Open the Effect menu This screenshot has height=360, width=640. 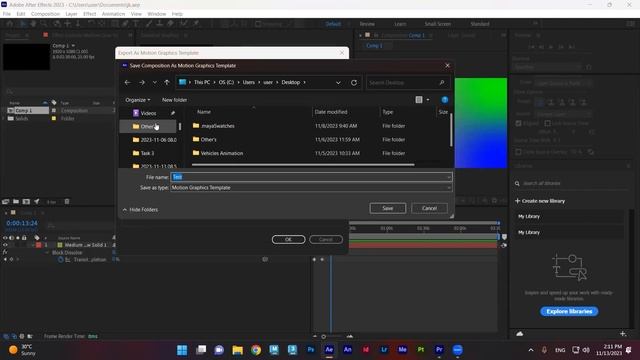(x=89, y=14)
